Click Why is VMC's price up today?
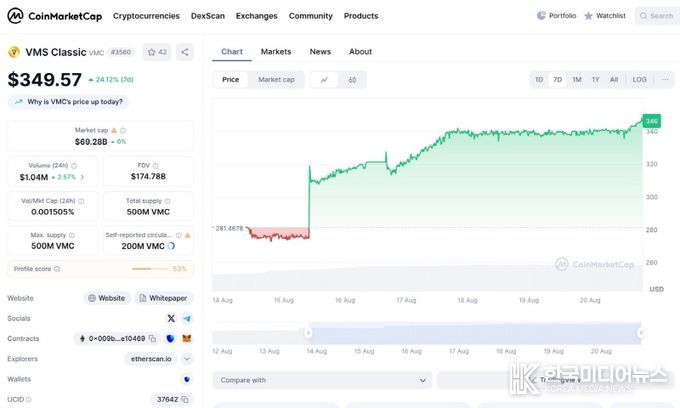The image size is (680, 408). coord(69,102)
